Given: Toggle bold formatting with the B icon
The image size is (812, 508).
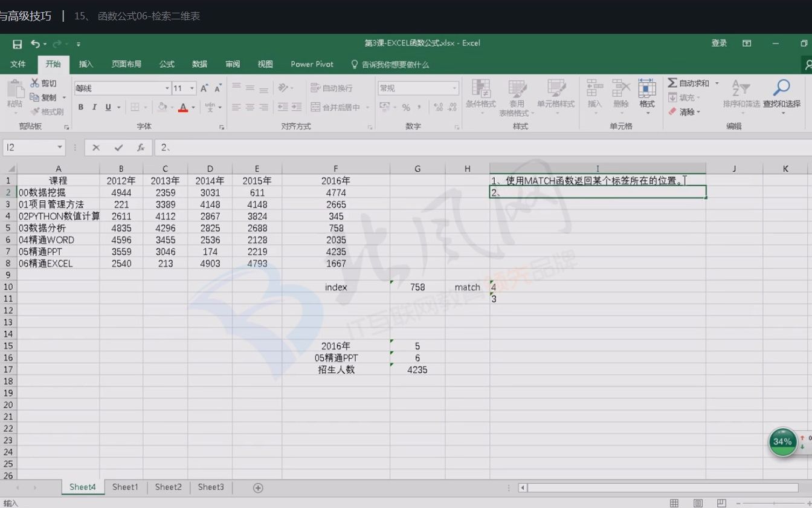Looking at the screenshot, I should pos(80,107).
